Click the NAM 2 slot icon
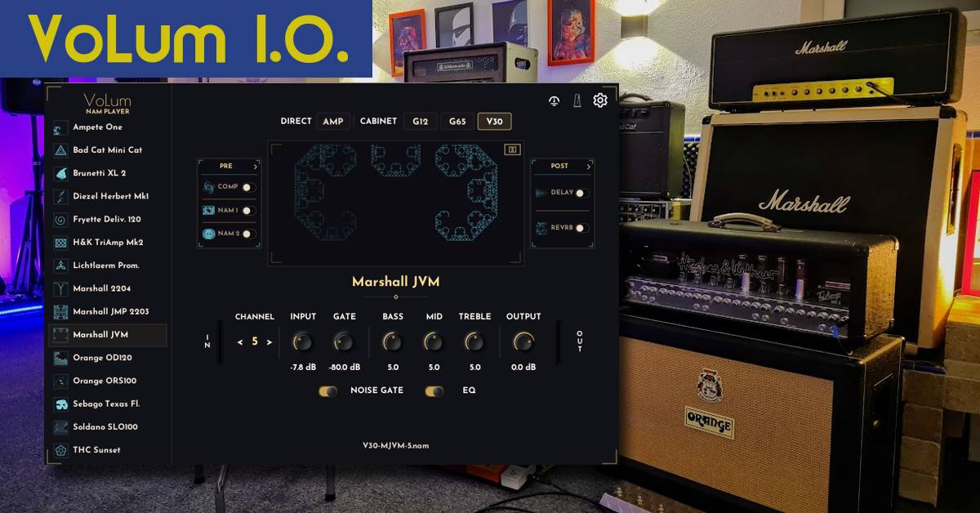This screenshot has height=513, width=980. [209, 234]
